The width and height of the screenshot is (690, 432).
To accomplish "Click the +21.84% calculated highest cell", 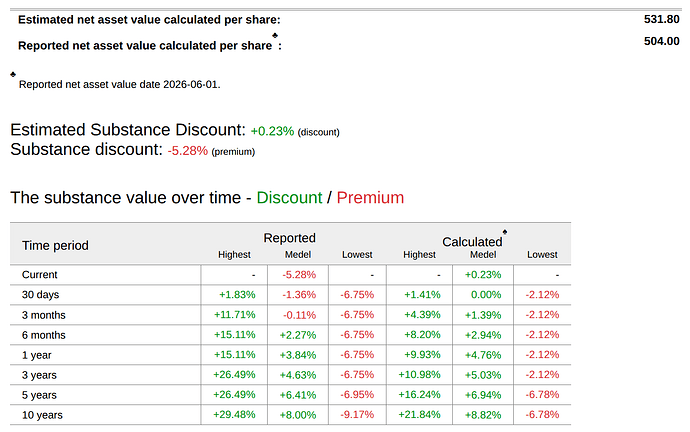I will click(419, 415).
